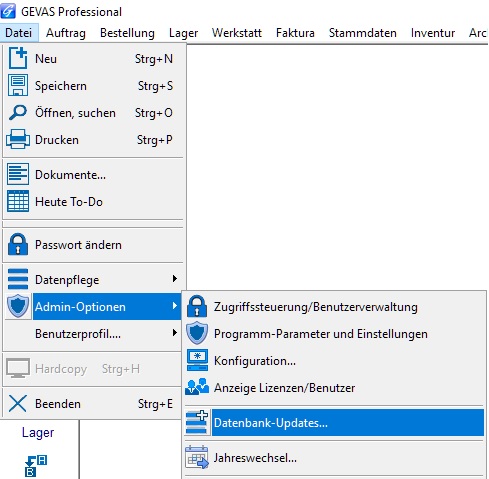Screen dimensions: 489x479
Task: Choose Passwort ändern
Action: pyautogui.click(x=93, y=245)
